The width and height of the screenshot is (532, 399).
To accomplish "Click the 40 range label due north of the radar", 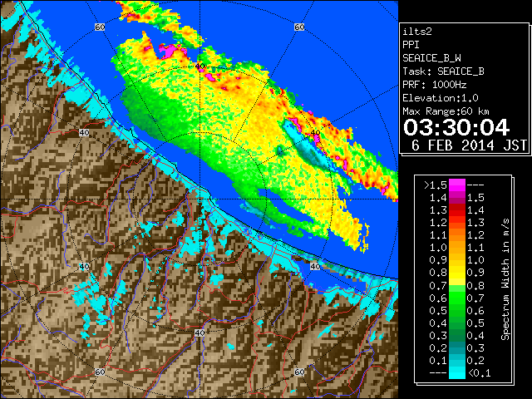I will pyautogui.click(x=199, y=66).
